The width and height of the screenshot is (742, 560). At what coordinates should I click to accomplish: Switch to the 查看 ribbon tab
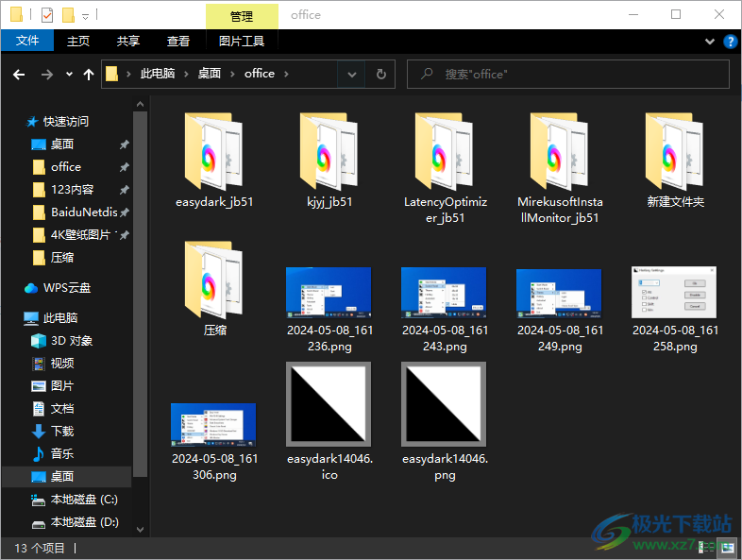(x=178, y=42)
